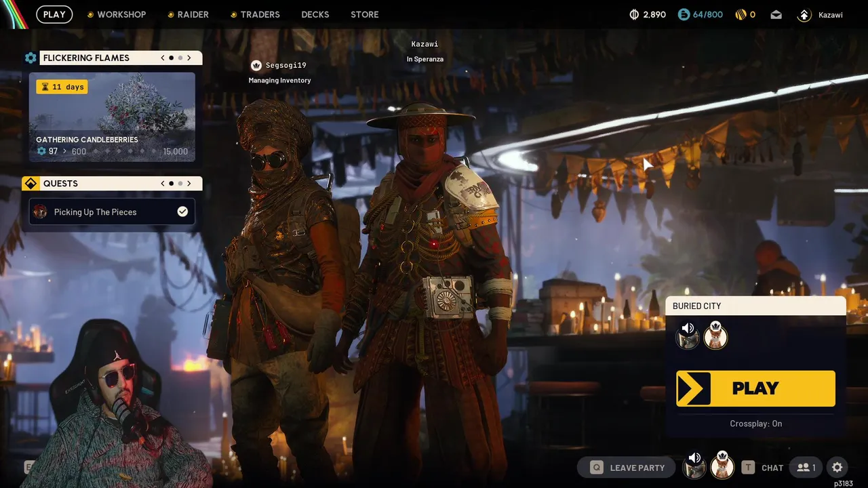Click the 11 days timer badge
The height and width of the screenshot is (488, 868).
tap(62, 87)
